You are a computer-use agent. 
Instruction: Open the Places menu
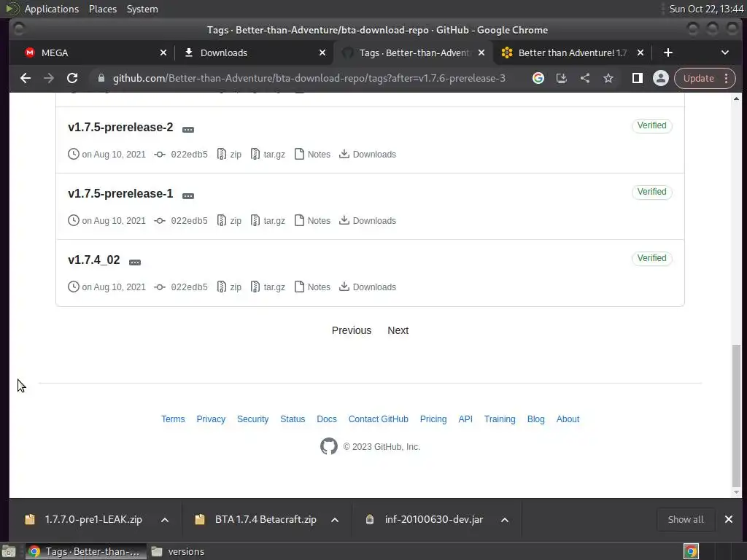[x=103, y=9]
